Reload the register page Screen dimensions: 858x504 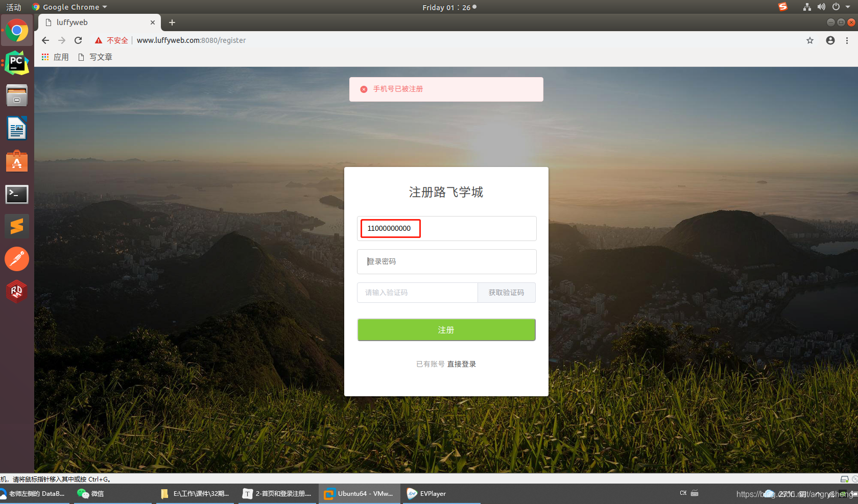tap(78, 40)
